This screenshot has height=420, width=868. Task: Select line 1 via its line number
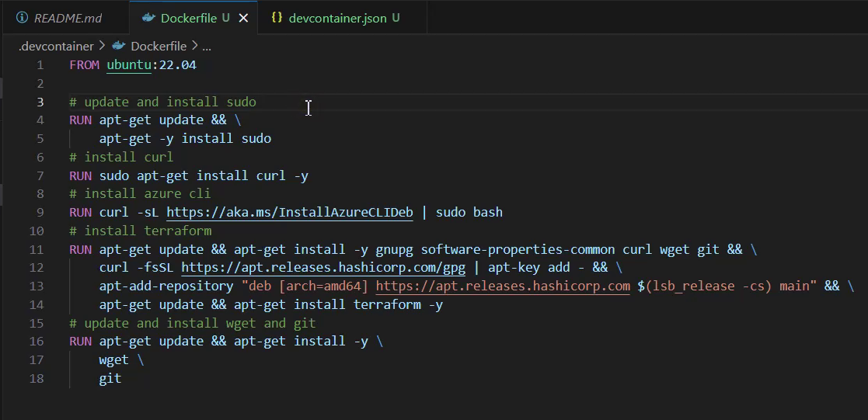pyautogui.click(x=40, y=65)
